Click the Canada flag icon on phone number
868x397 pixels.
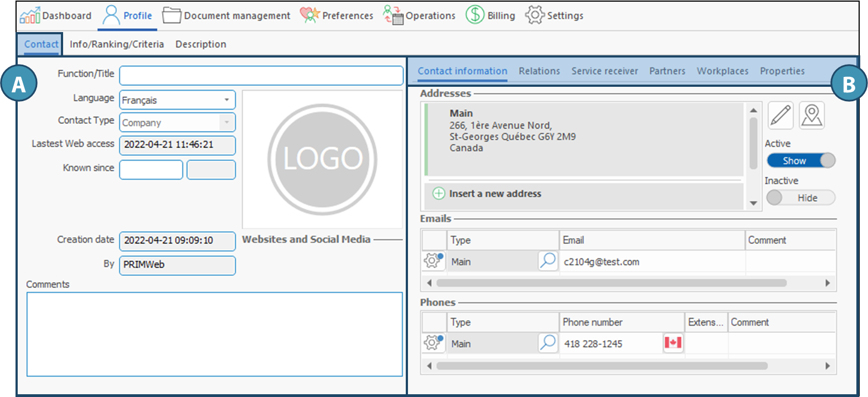click(673, 343)
